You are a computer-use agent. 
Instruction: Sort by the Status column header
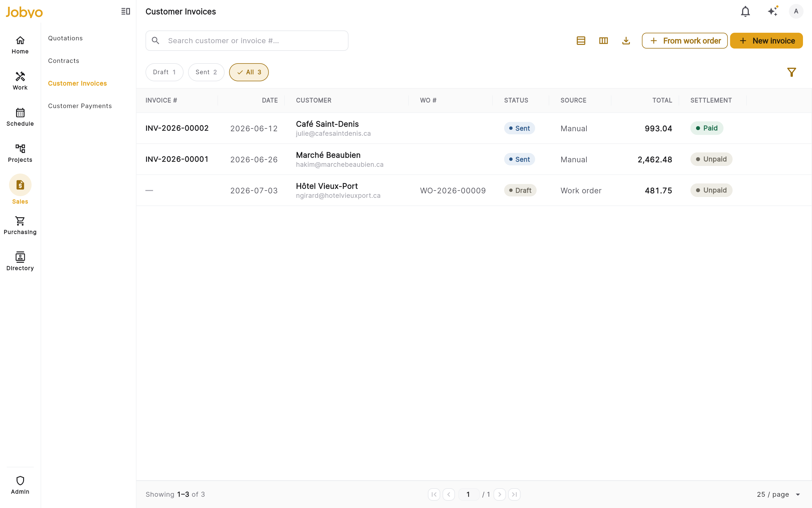pyautogui.click(x=516, y=100)
